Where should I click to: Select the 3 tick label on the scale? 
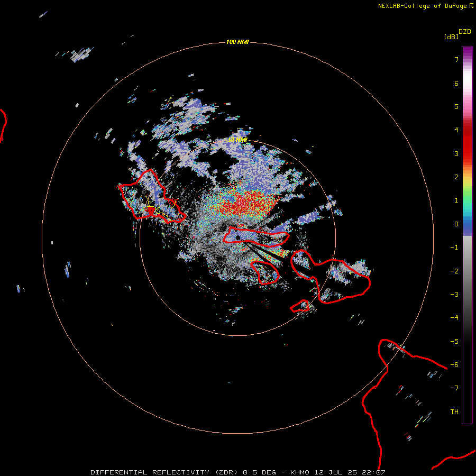(x=456, y=153)
